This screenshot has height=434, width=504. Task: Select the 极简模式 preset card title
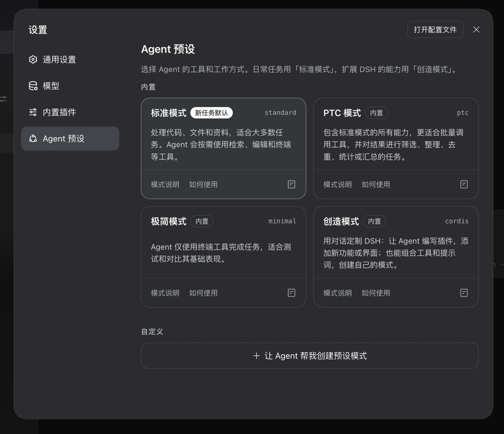tap(168, 221)
